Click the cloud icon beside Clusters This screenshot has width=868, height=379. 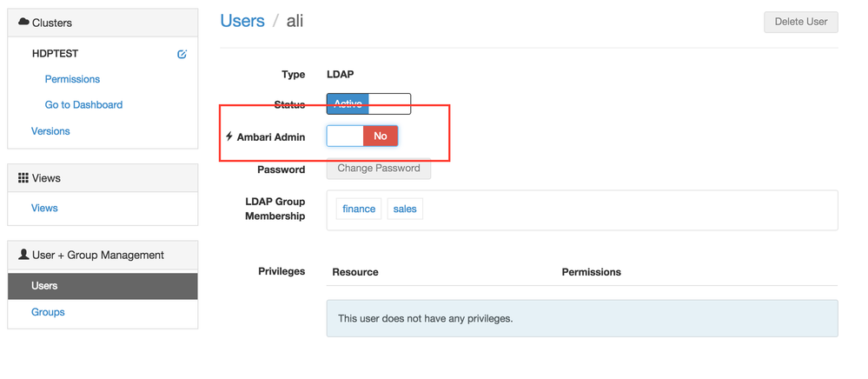[23, 22]
